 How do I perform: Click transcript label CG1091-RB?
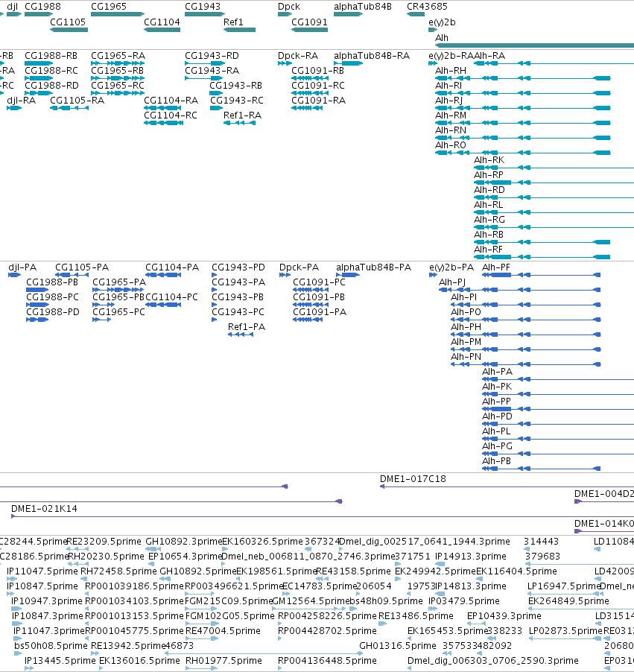coord(317,71)
